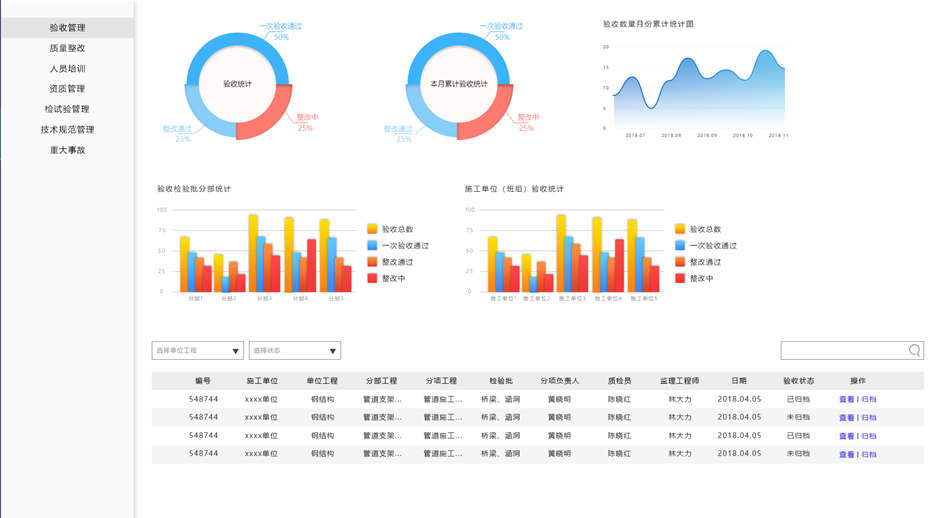Open 技术规范管理 in the sidebar
This screenshot has height=518, width=943.
pos(67,129)
